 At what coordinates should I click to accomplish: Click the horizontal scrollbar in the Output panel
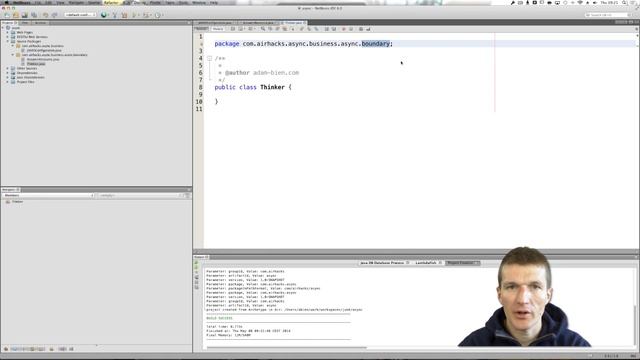[x=286, y=348]
